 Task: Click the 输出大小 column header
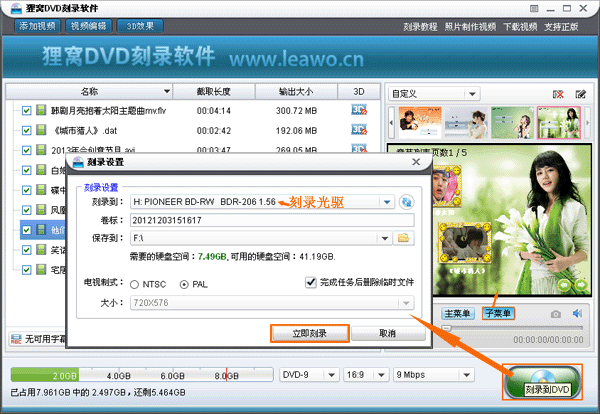pos(296,91)
